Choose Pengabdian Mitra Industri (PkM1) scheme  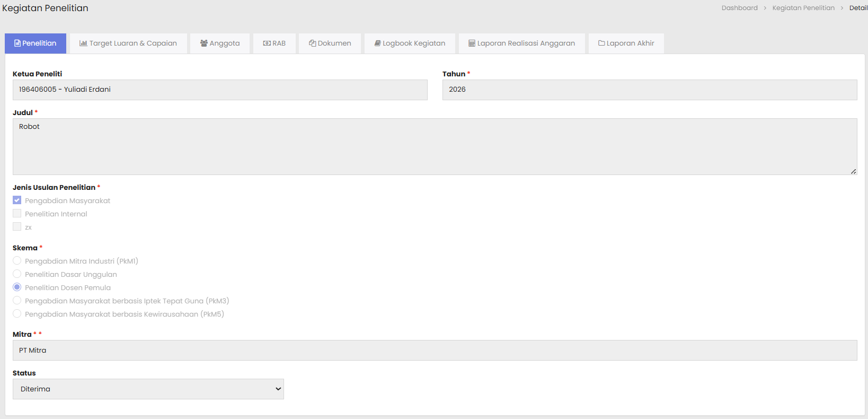pyautogui.click(x=17, y=261)
